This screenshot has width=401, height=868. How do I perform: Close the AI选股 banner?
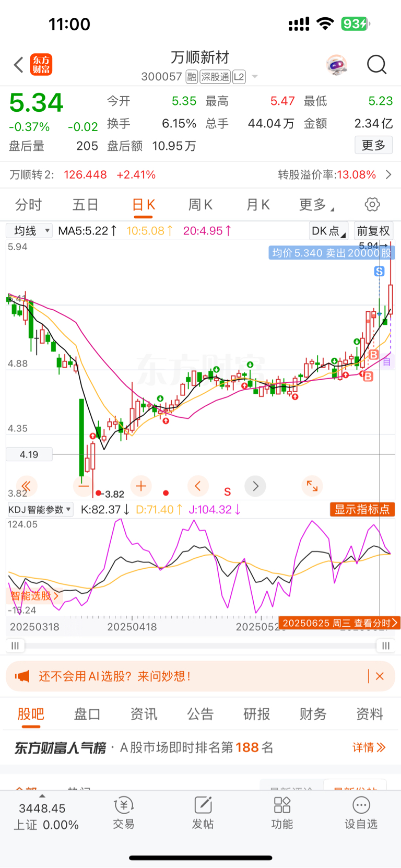tap(380, 676)
